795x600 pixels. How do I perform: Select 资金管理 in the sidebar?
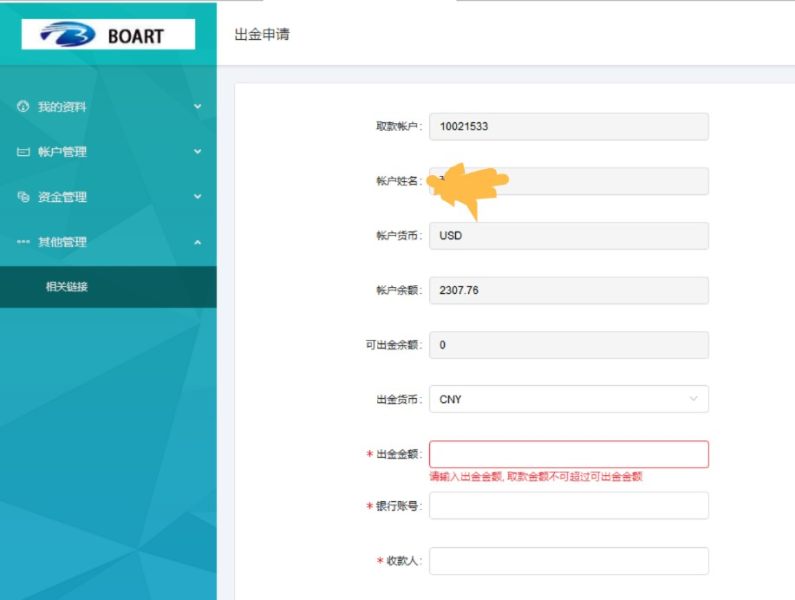62,197
